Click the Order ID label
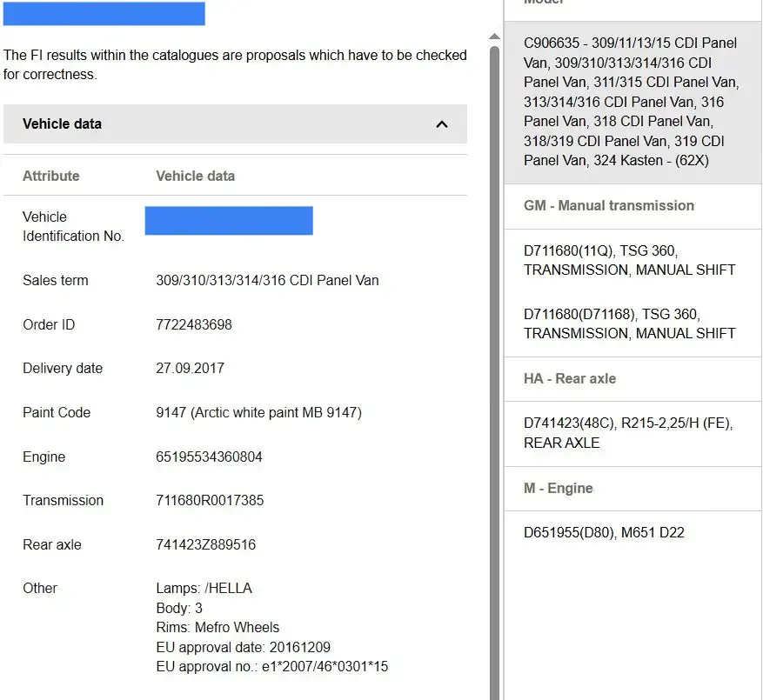Image resolution: width=763 pixels, height=700 pixels. [49, 324]
